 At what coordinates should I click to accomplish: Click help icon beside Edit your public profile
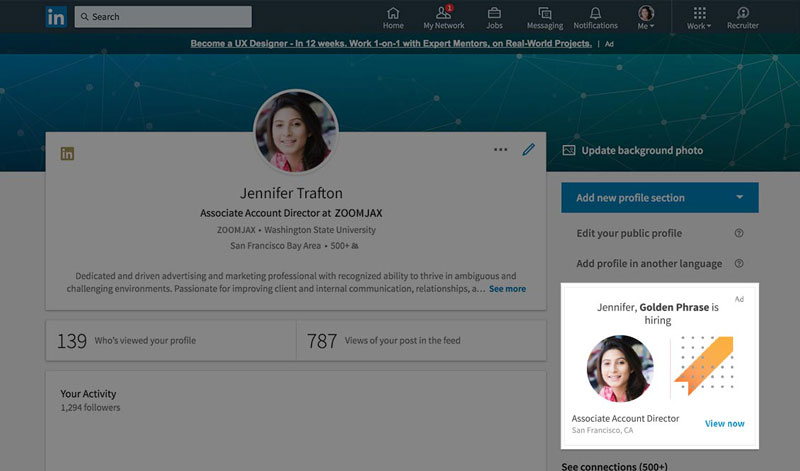click(x=739, y=233)
